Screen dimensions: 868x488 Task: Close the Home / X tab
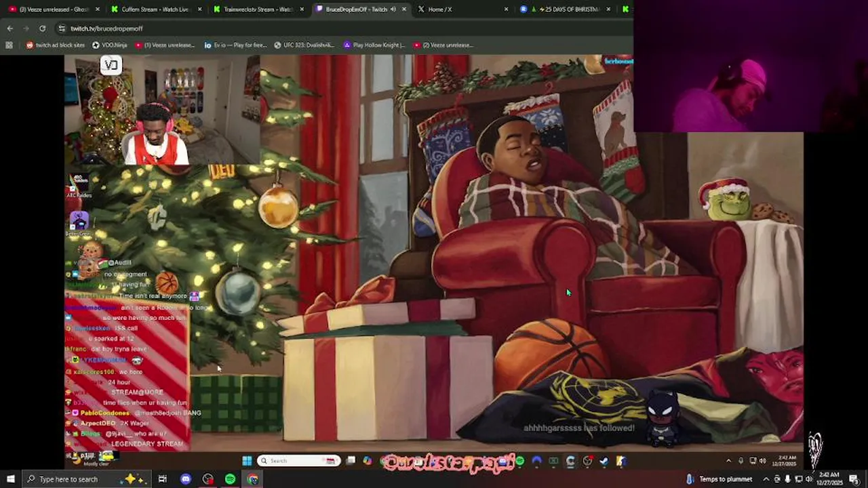coord(507,9)
